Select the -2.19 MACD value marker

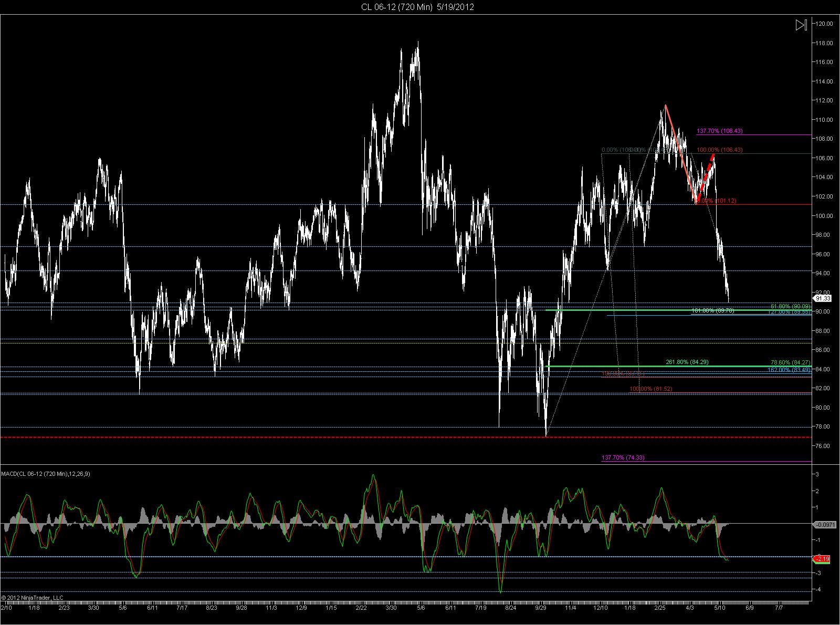[x=822, y=559]
